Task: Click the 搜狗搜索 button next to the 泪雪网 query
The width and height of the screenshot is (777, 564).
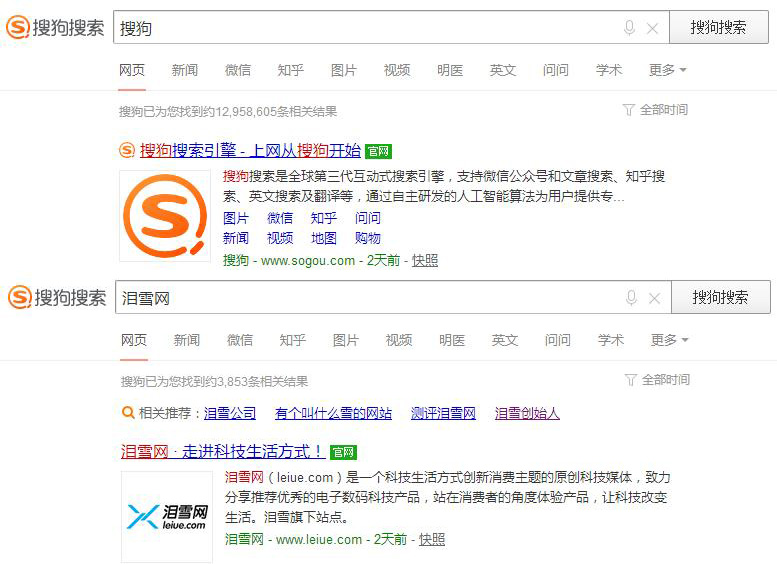Action: (x=721, y=297)
